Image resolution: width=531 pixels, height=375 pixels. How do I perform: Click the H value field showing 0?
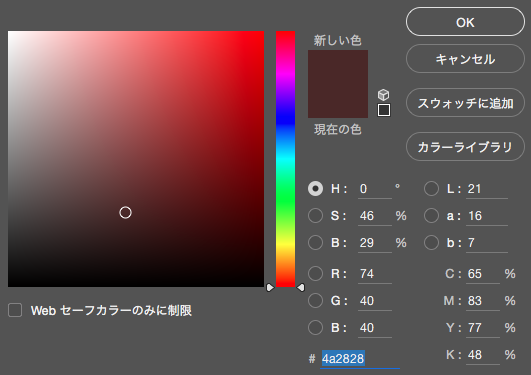(x=375, y=189)
